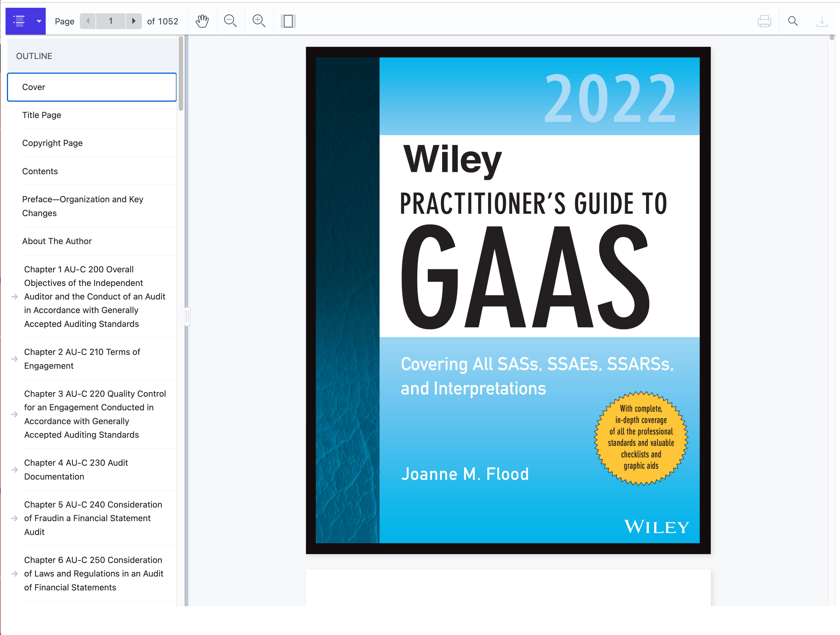Screen dimensions: 840x635
Task: Jump to Contents outline entry
Action: 40,171
